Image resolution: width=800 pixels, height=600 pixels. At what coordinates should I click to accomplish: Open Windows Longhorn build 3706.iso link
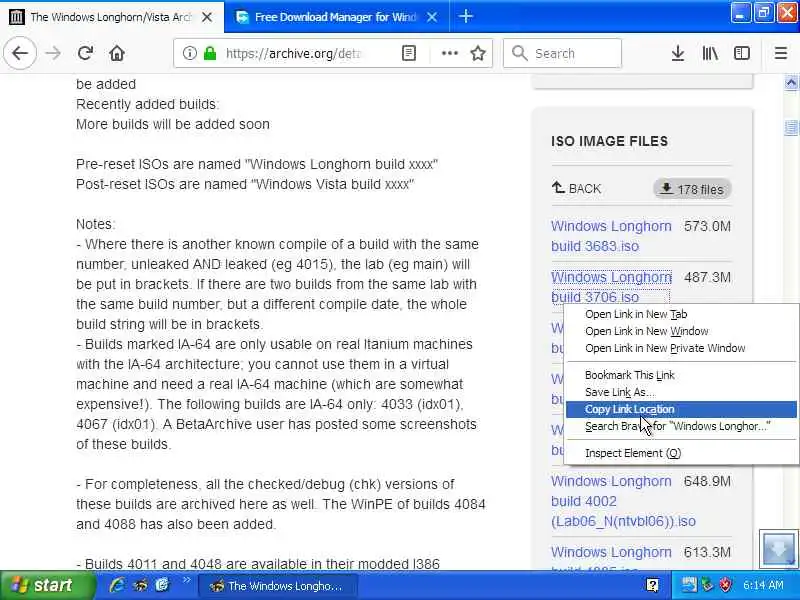[x=611, y=287]
